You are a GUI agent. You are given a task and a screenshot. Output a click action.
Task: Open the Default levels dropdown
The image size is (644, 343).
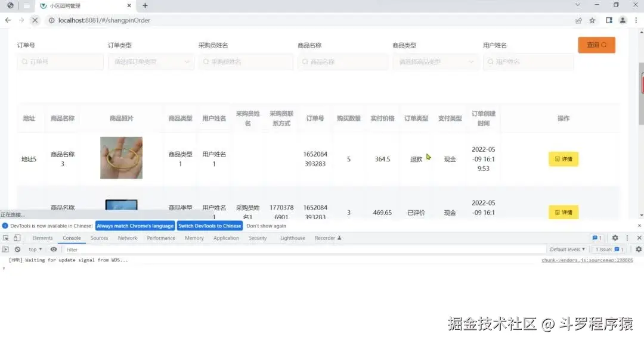(567, 249)
